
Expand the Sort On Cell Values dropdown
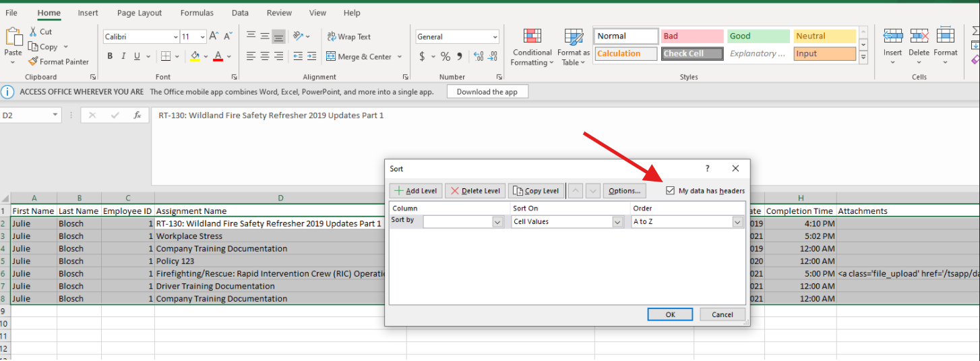[x=618, y=221]
